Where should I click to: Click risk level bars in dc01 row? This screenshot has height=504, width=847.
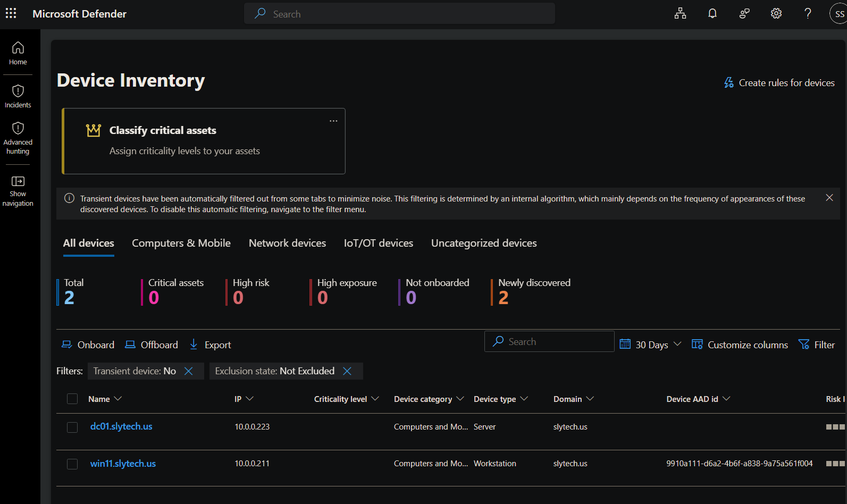click(x=836, y=427)
